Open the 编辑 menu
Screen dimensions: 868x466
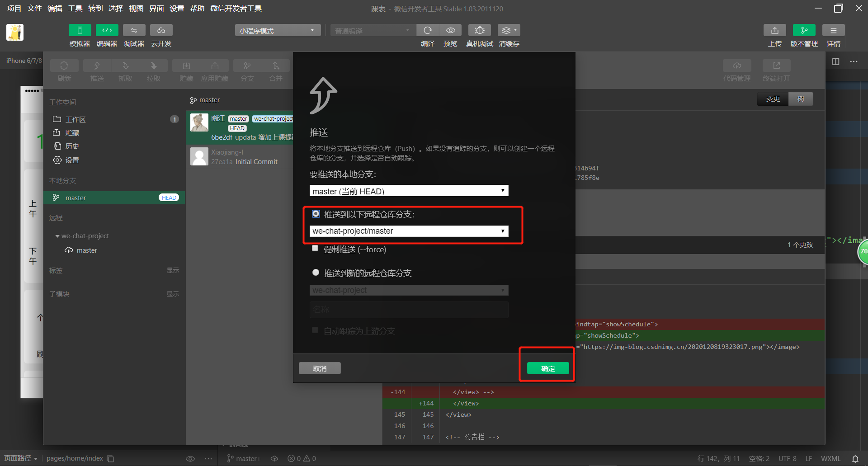tap(55, 9)
